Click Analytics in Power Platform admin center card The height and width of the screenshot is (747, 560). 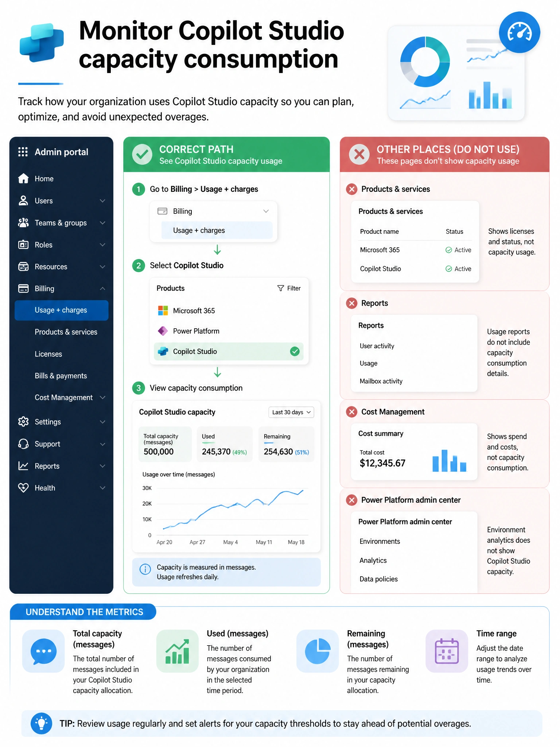pyautogui.click(x=373, y=560)
